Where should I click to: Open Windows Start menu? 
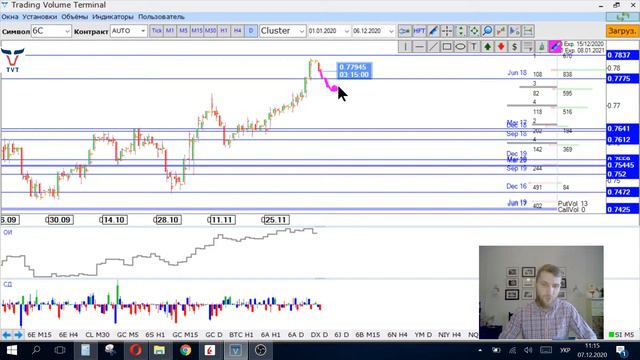point(11,350)
